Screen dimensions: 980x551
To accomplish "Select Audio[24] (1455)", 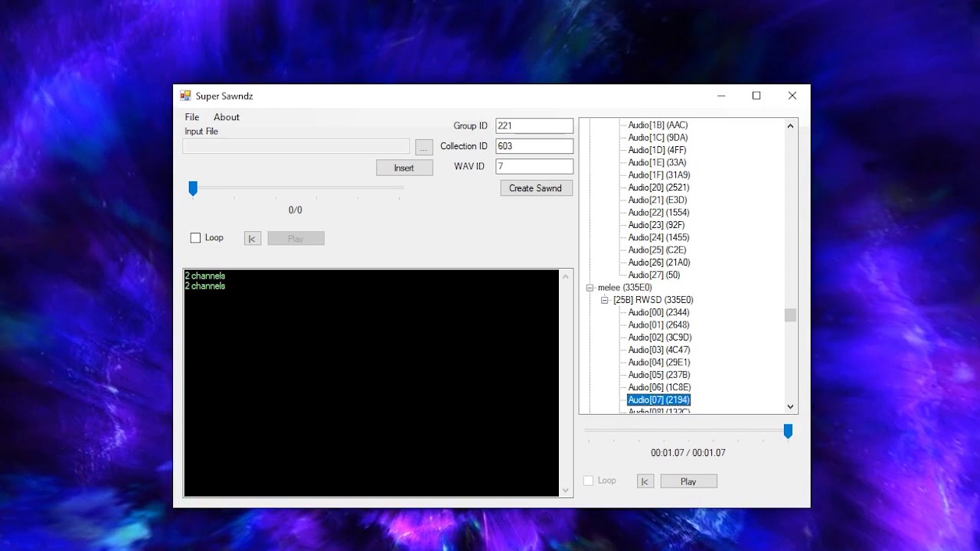I will [x=659, y=238].
